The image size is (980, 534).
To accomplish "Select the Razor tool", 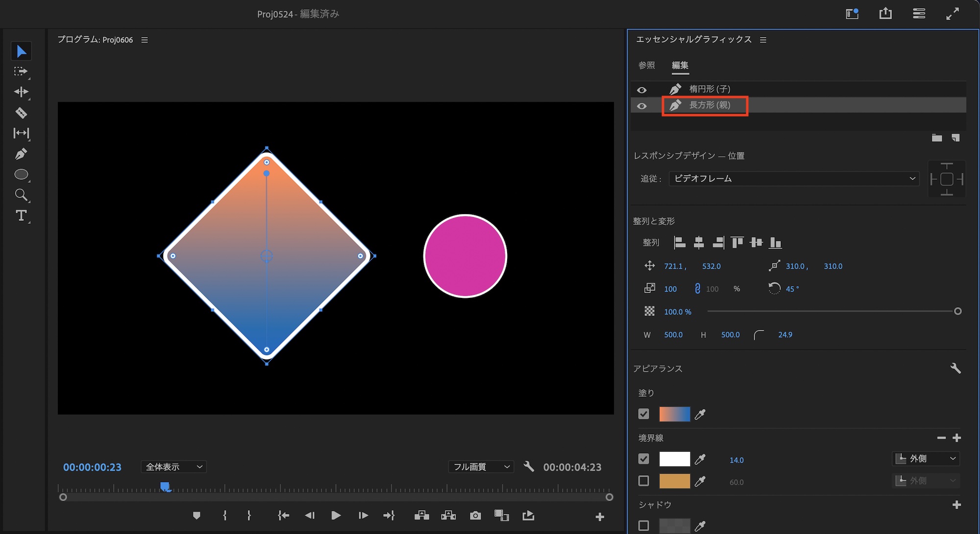I will (x=21, y=113).
